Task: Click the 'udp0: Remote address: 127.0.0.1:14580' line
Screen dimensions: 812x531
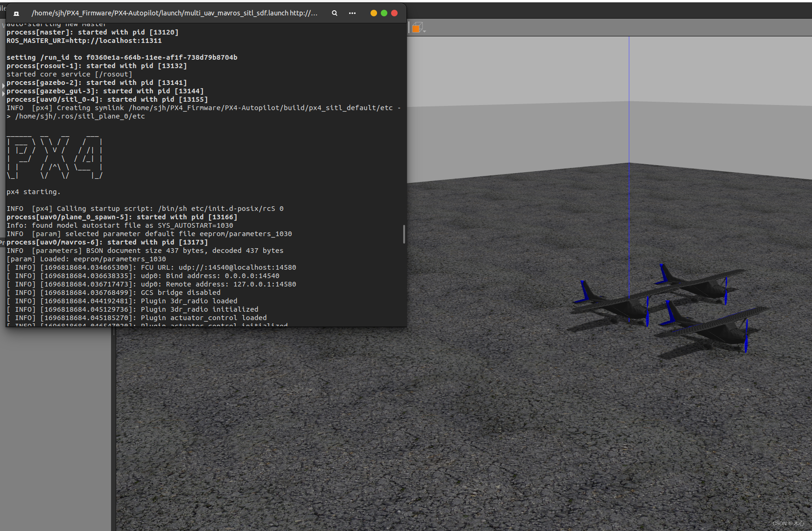Action: point(151,284)
